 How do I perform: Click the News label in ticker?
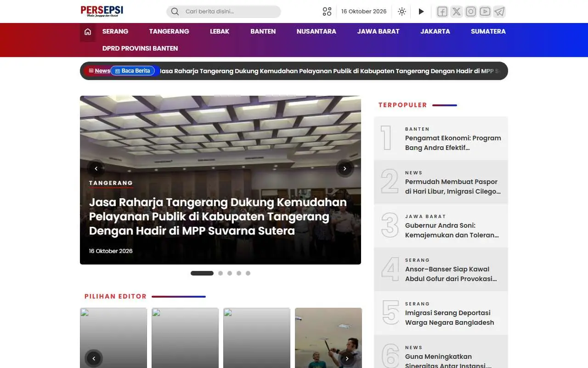point(100,71)
